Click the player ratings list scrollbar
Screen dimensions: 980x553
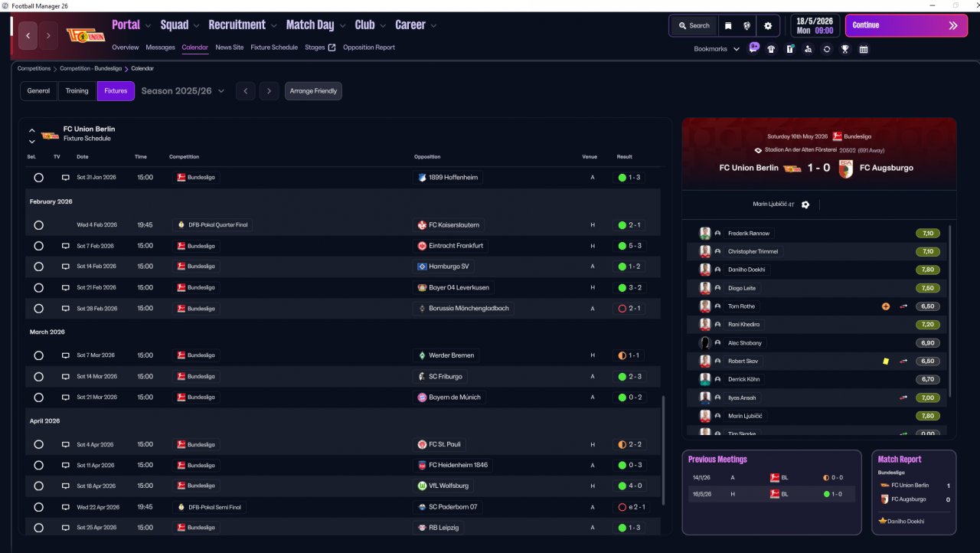tap(949, 310)
